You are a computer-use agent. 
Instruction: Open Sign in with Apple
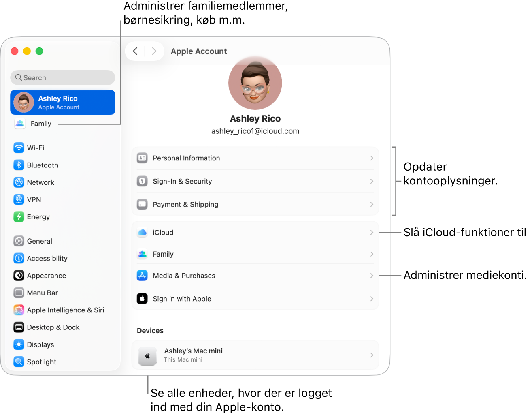point(255,299)
